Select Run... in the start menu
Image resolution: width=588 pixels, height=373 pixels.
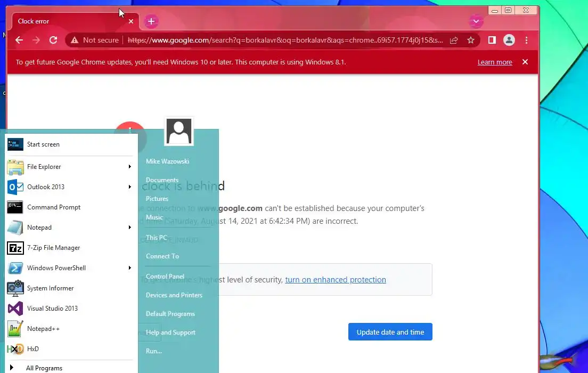pyautogui.click(x=154, y=351)
